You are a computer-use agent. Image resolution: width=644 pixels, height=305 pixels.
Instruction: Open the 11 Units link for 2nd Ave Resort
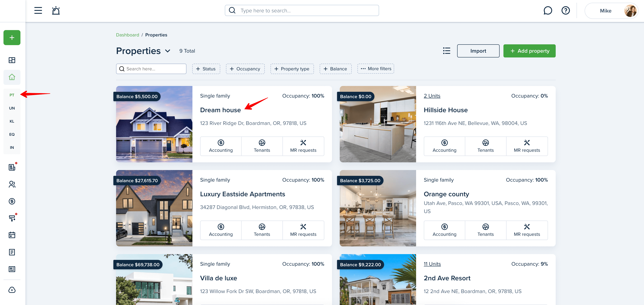432,264
